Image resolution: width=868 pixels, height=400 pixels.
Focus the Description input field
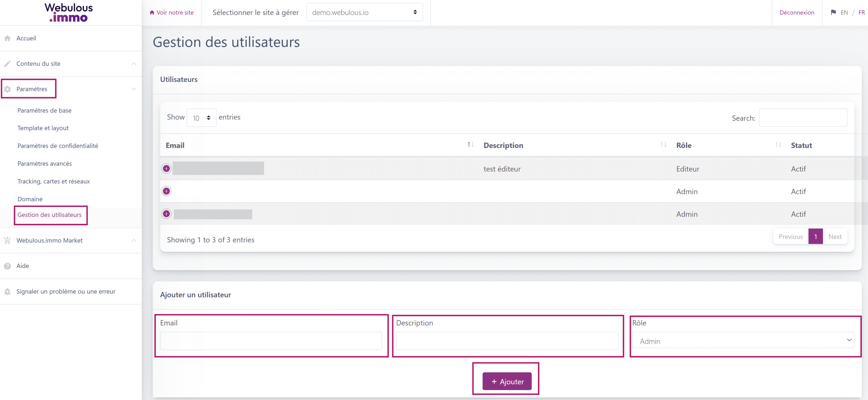point(507,341)
